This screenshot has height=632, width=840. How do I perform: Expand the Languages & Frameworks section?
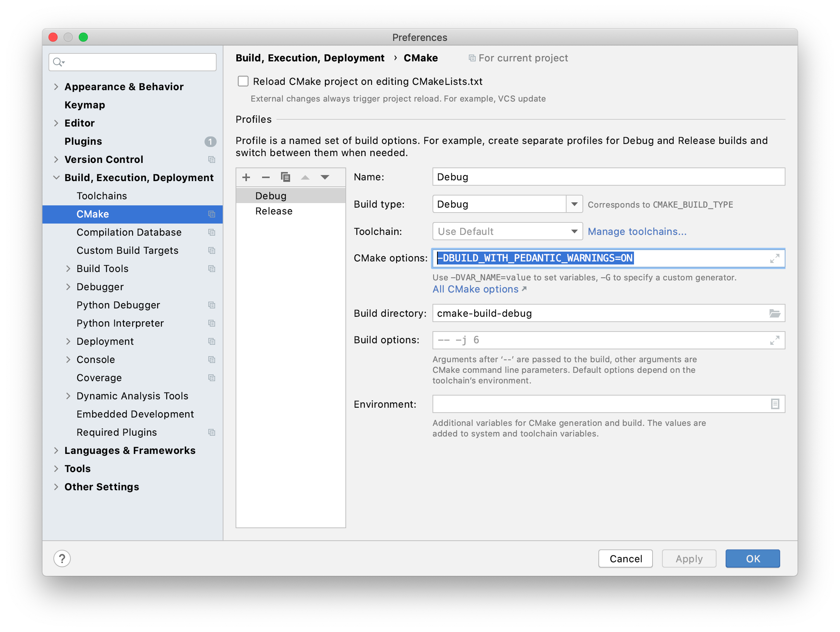[56, 451]
